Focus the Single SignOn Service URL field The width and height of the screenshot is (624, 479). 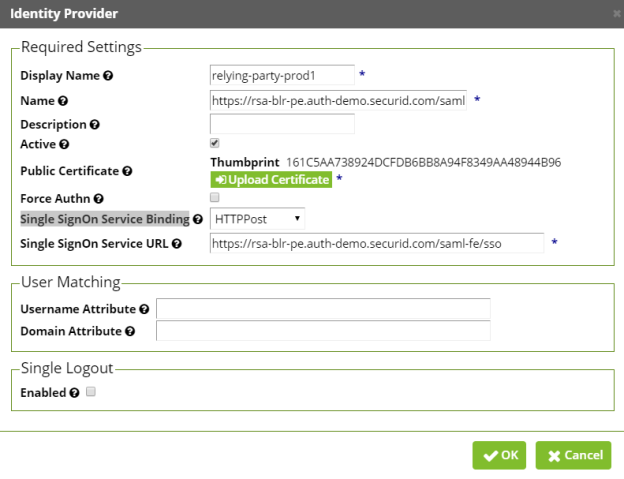pos(376,243)
